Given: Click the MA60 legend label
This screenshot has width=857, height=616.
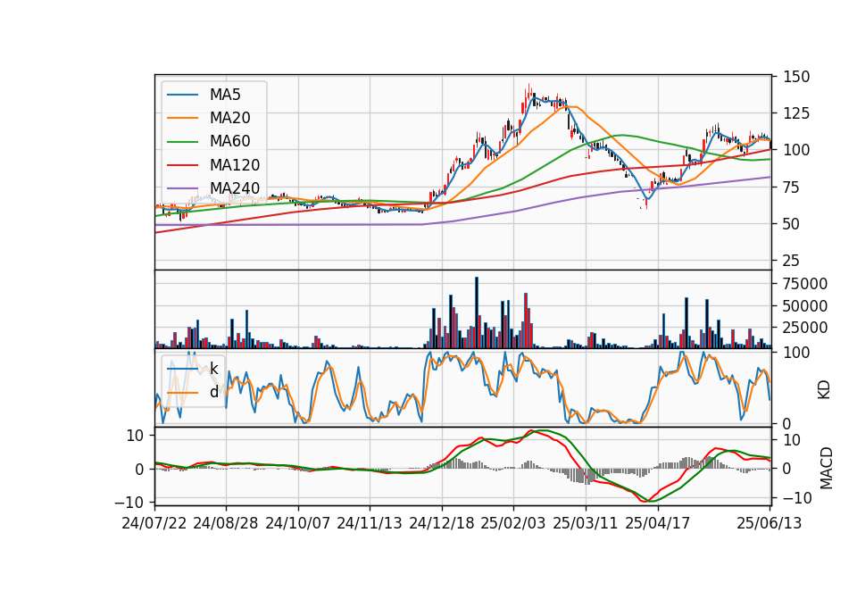Looking at the screenshot, I should tap(229, 142).
